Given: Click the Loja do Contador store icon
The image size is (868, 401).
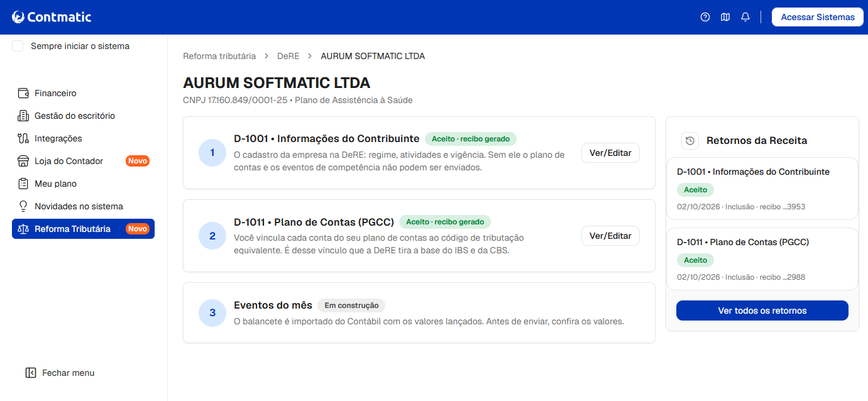Looking at the screenshot, I should 23,161.
